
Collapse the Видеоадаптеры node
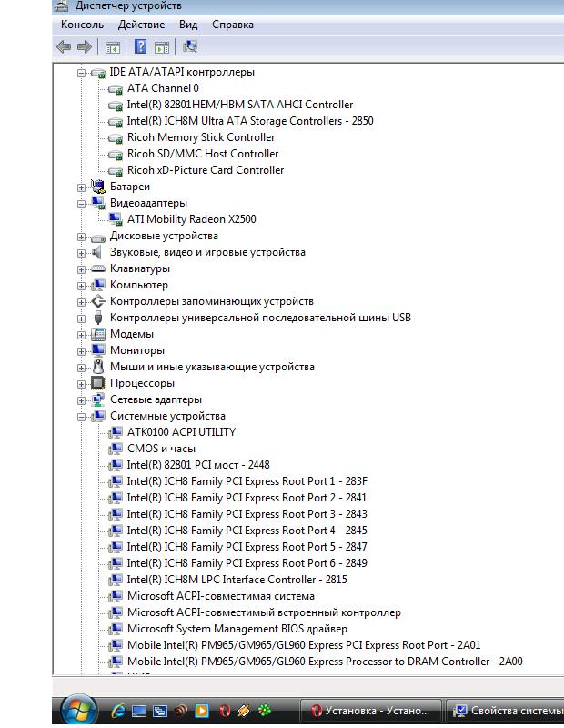tap(81, 204)
